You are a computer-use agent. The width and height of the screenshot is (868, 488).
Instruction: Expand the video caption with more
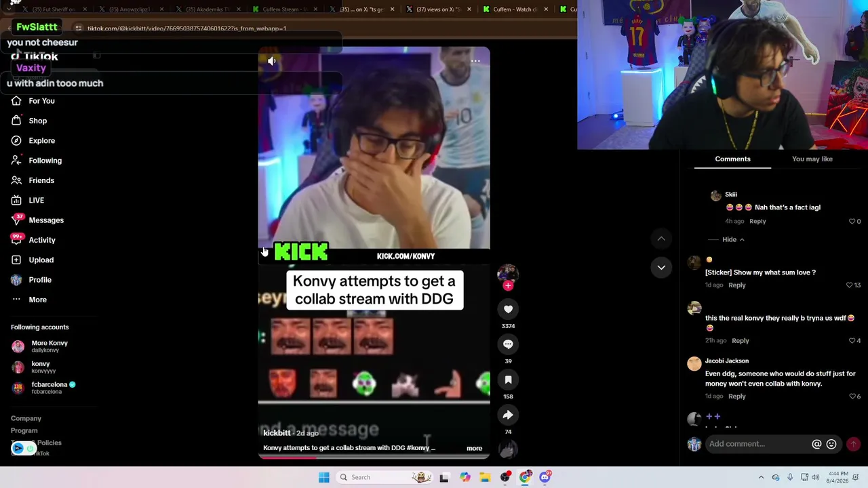pos(475,449)
